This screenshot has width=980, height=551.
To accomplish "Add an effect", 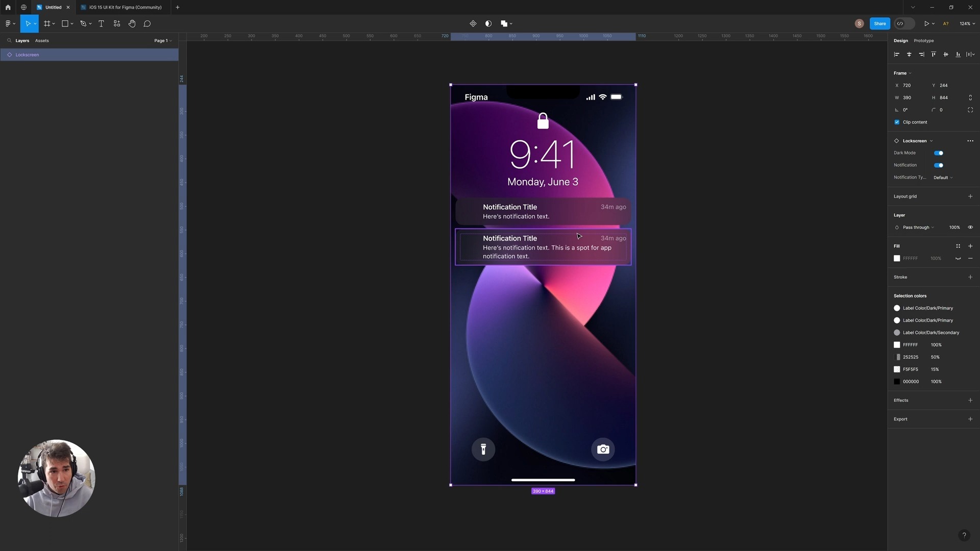I will tap(970, 400).
